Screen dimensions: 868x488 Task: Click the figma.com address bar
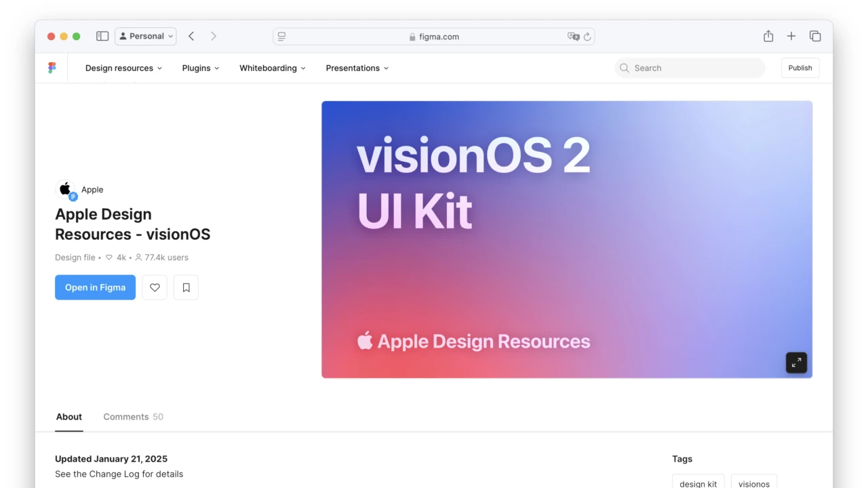pyautogui.click(x=434, y=37)
